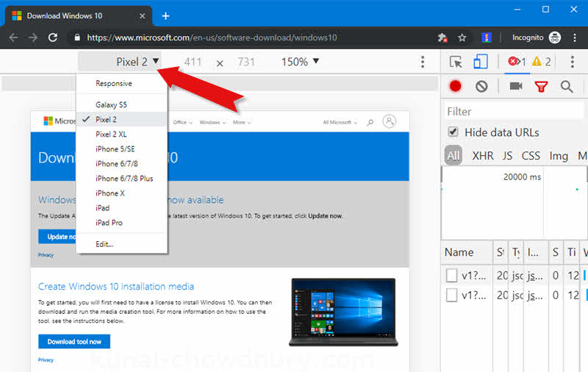Click Create Windows 10 installation media heading
588x372 pixels.
tap(116, 287)
